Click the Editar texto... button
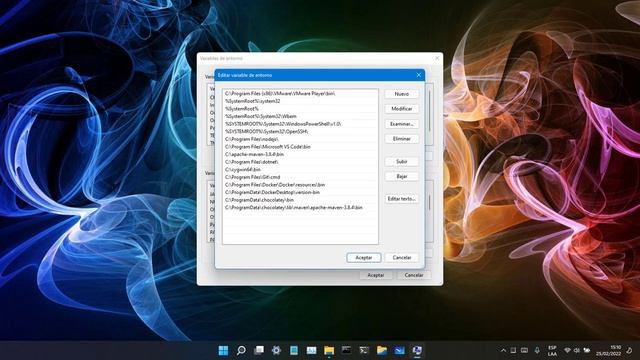This screenshot has height=360, width=640. tap(402, 199)
